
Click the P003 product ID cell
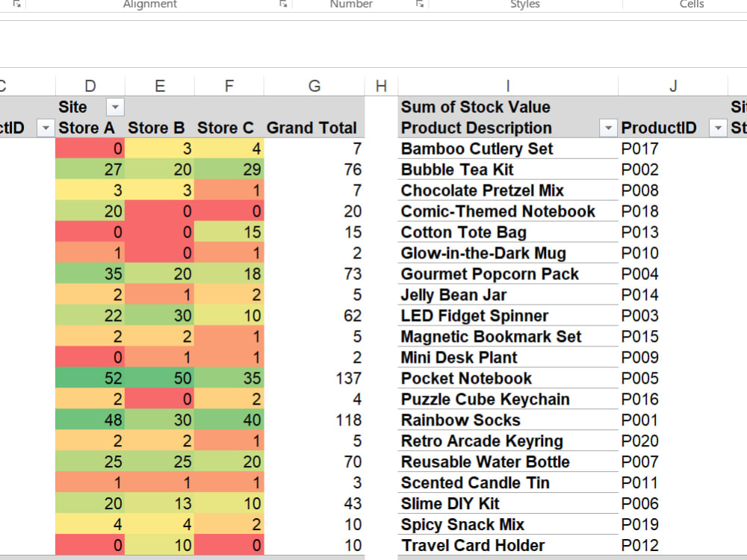point(673,316)
